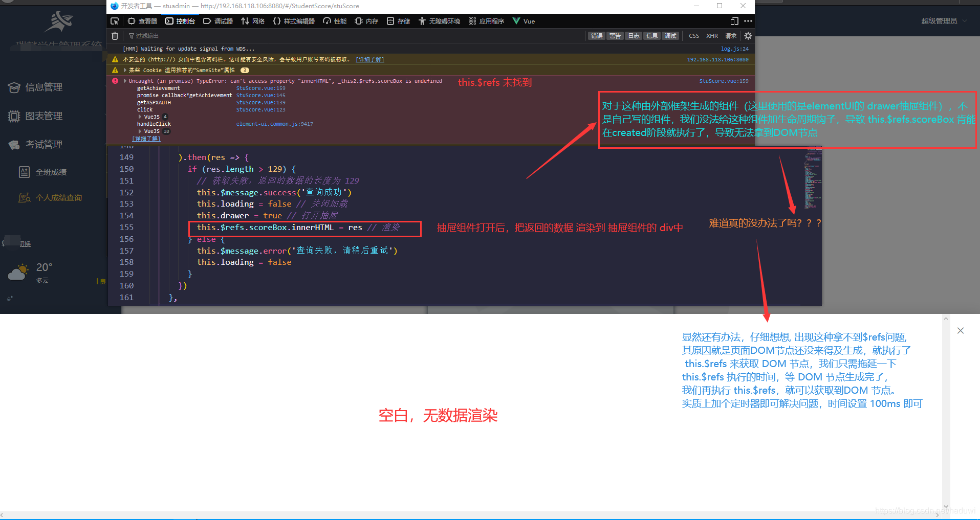The image size is (980, 520).
Task: Open StuScore.vue:123 stack trace link
Action: coord(261,110)
